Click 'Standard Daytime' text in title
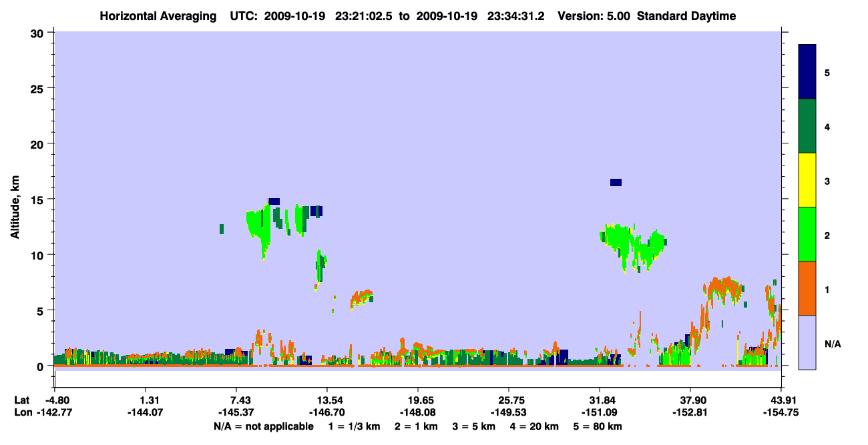This screenshot has height=445, width=868. tap(686, 16)
